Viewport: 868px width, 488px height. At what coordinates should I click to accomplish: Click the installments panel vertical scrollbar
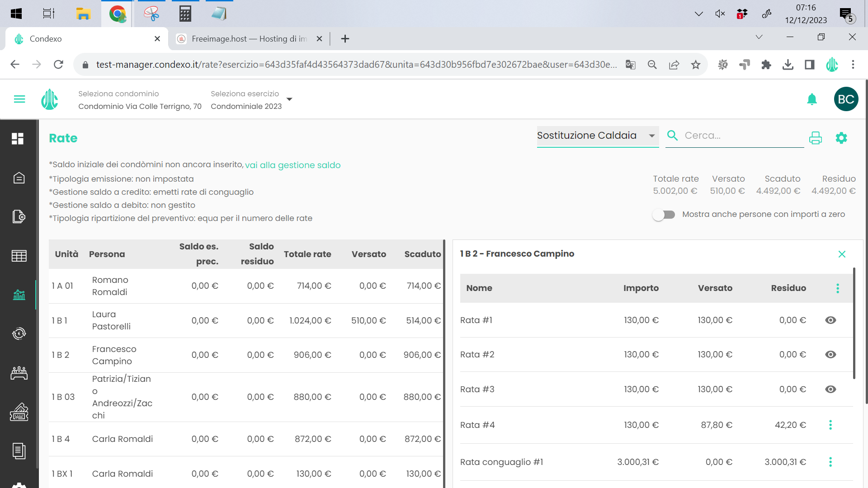pyautogui.click(x=854, y=323)
